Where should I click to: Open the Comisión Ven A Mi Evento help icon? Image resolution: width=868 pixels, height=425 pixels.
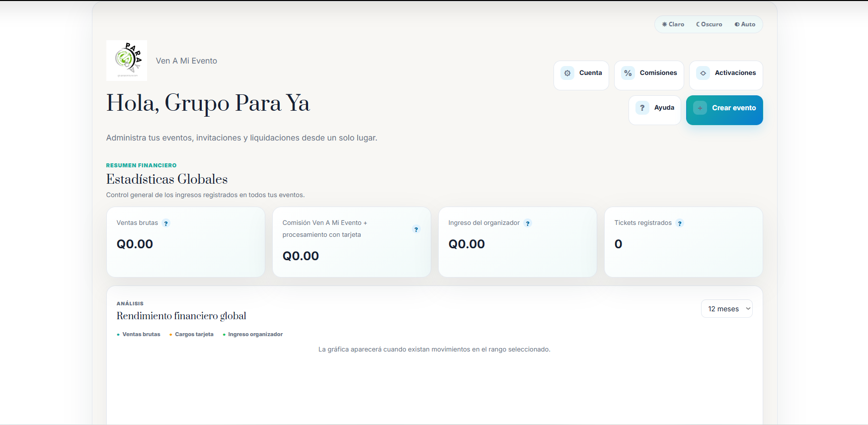point(416,229)
